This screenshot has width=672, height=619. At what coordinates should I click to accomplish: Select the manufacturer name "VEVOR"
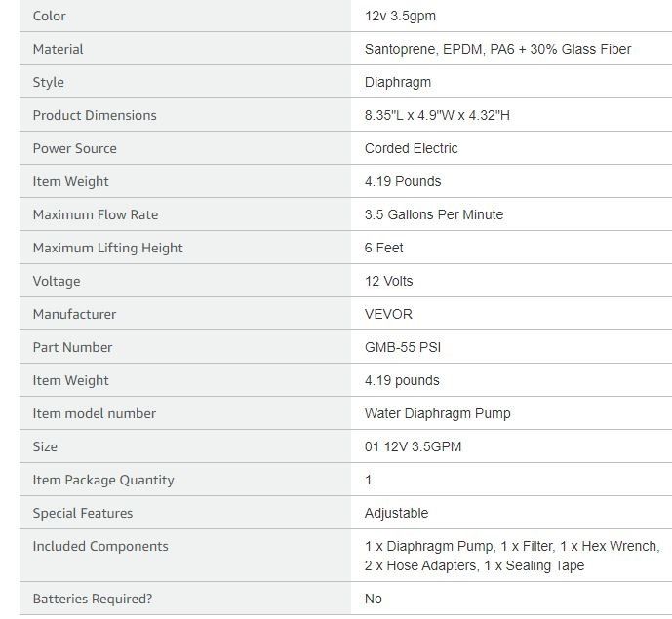click(388, 314)
